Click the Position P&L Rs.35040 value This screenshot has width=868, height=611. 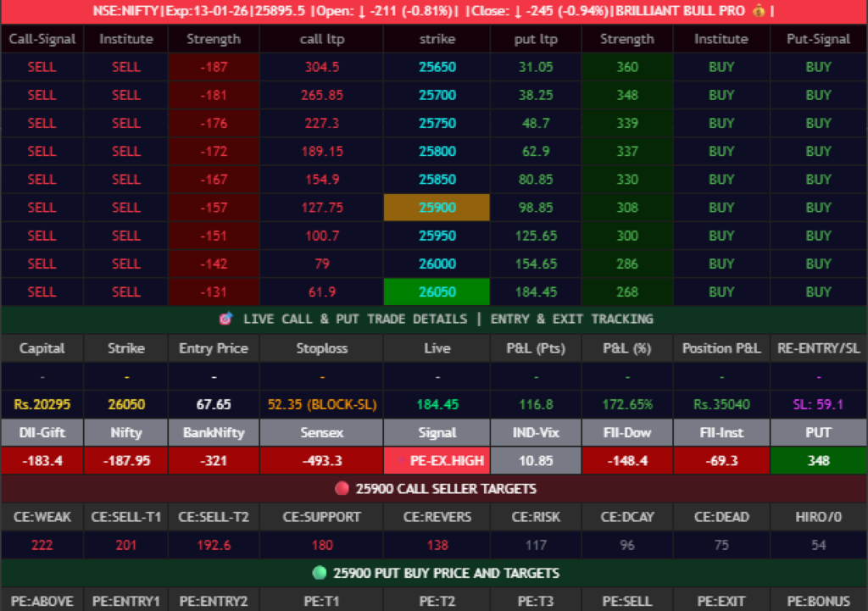coord(721,405)
